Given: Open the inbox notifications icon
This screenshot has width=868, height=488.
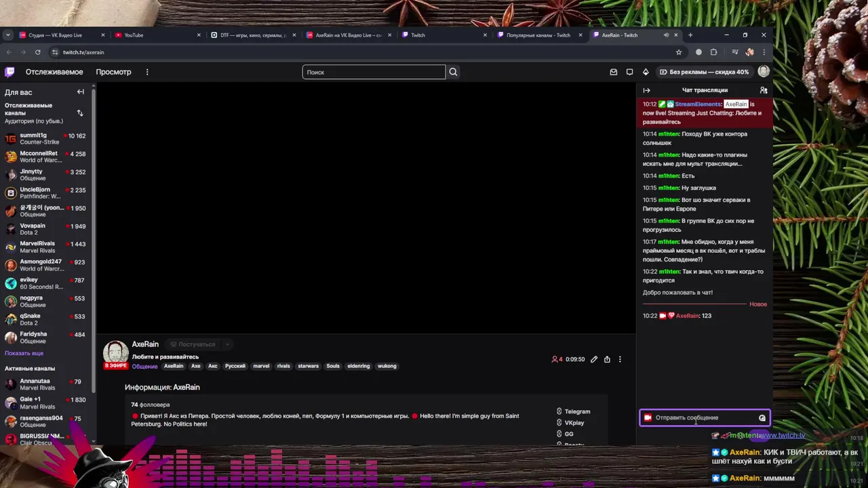Looking at the screenshot, I should tap(614, 72).
